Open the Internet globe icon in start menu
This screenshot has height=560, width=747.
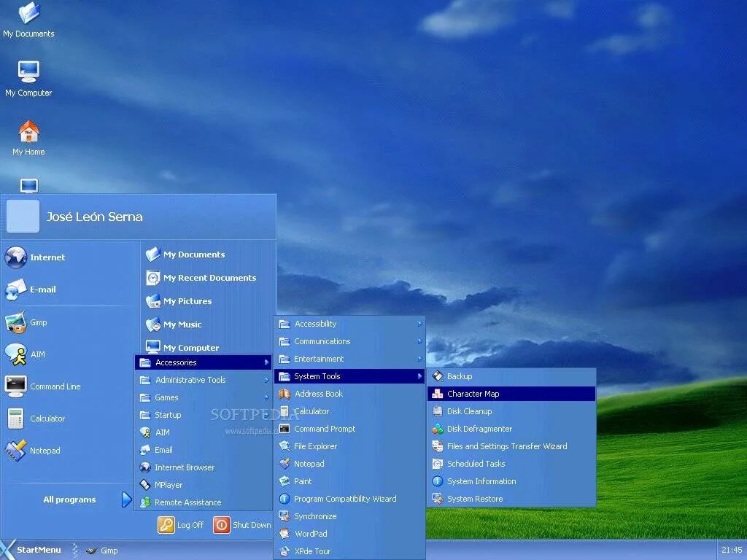[16, 257]
